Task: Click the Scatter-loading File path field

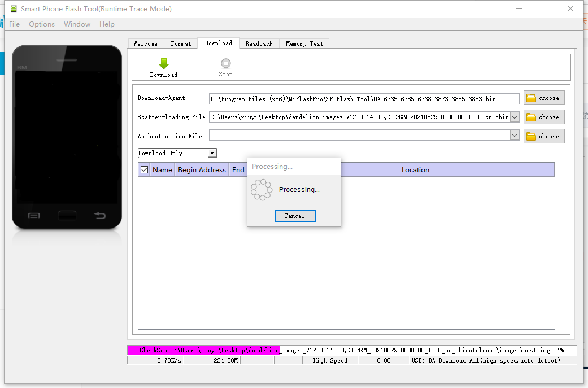Action: click(359, 117)
